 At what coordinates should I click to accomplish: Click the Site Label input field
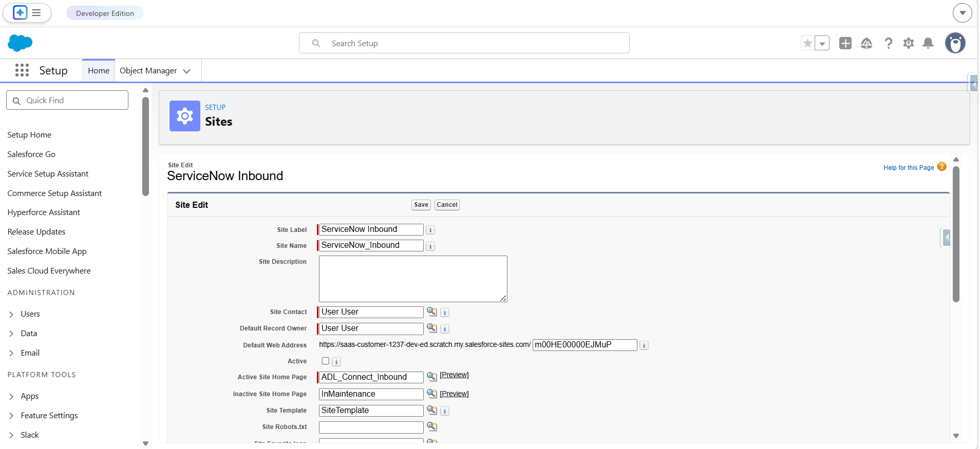pos(371,229)
